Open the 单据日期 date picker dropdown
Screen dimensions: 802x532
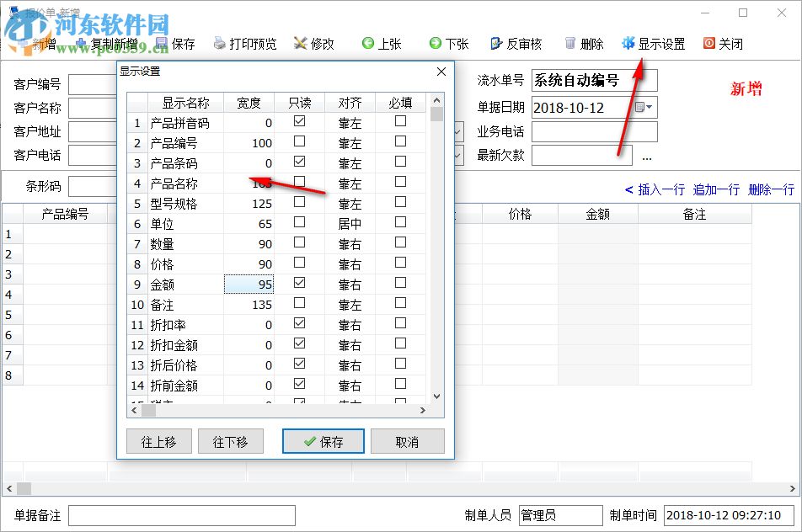pos(647,107)
